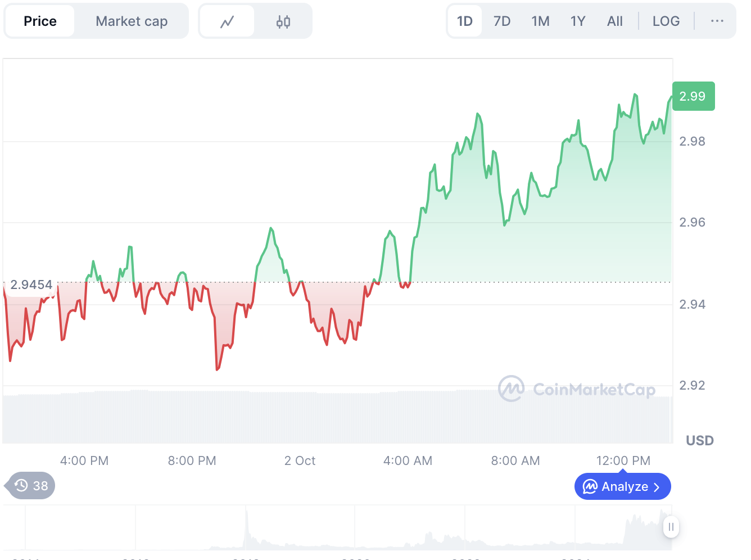Click the pause icon on the mini timeline
The height and width of the screenshot is (560, 751).
click(671, 527)
